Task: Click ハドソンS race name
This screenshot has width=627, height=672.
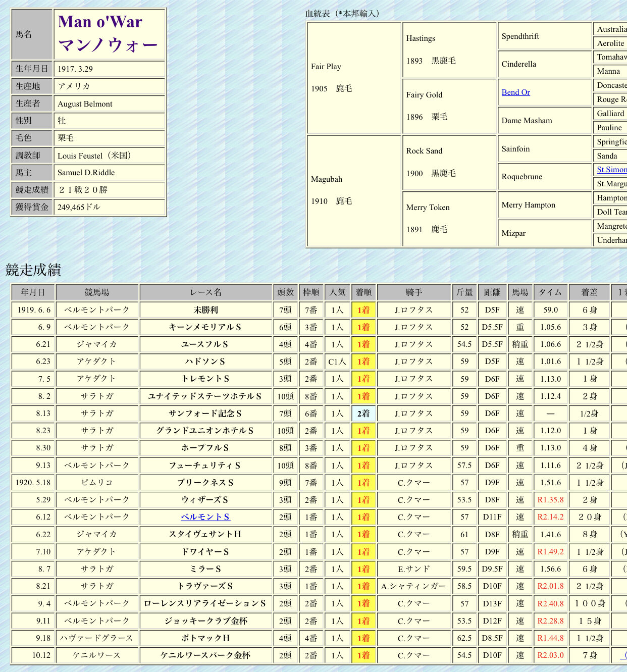Action: click(x=205, y=361)
